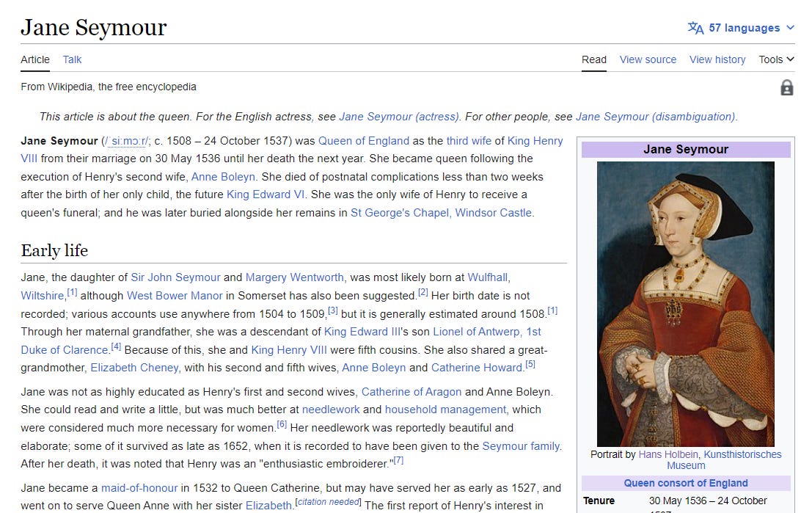Viewport: 812px width, 513px height.
Task: Click the page protection padlock icon
Action: coord(786,87)
